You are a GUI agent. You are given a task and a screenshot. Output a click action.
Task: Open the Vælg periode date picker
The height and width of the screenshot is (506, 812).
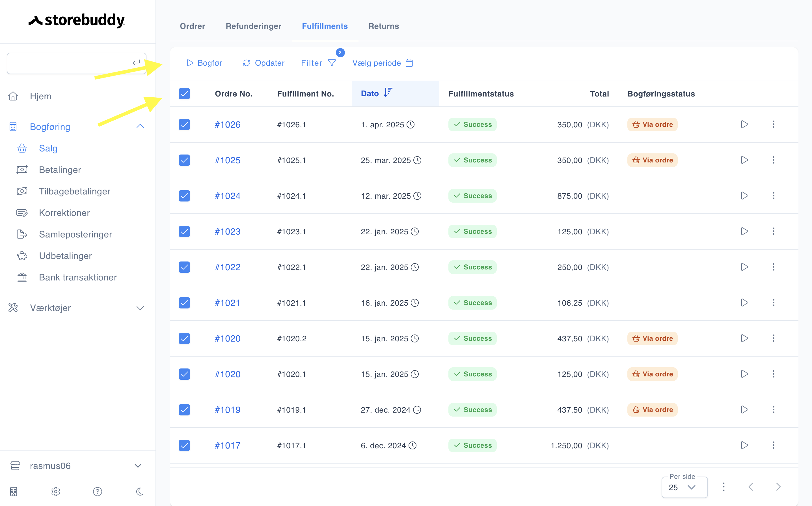pos(383,63)
